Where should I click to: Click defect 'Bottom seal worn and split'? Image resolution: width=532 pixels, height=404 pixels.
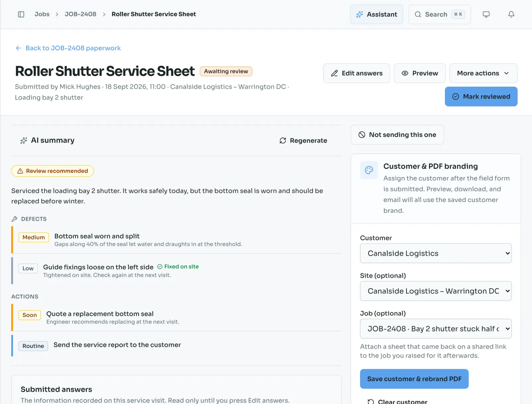[x=97, y=236]
